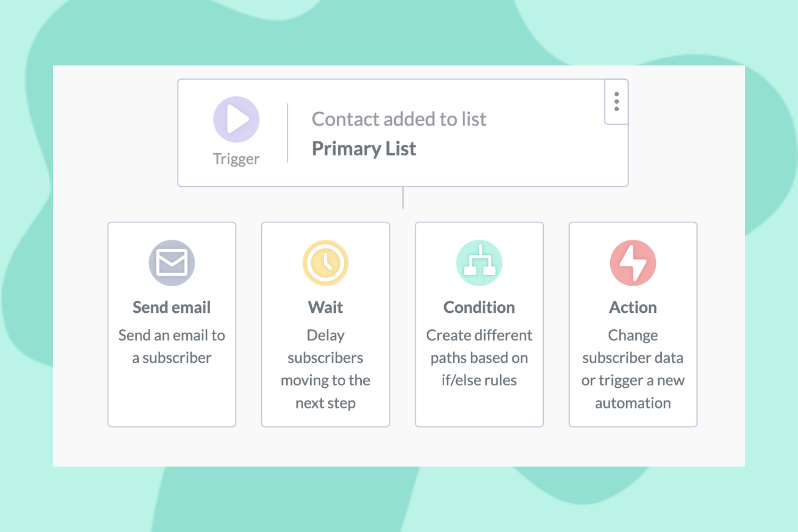Click the purple Trigger play icon

pyautogui.click(x=236, y=119)
